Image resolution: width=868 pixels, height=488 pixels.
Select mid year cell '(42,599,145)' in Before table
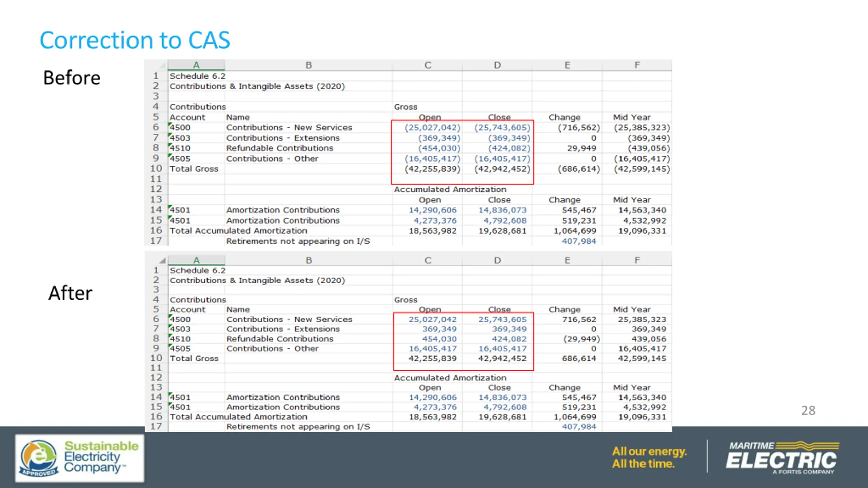pos(642,169)
